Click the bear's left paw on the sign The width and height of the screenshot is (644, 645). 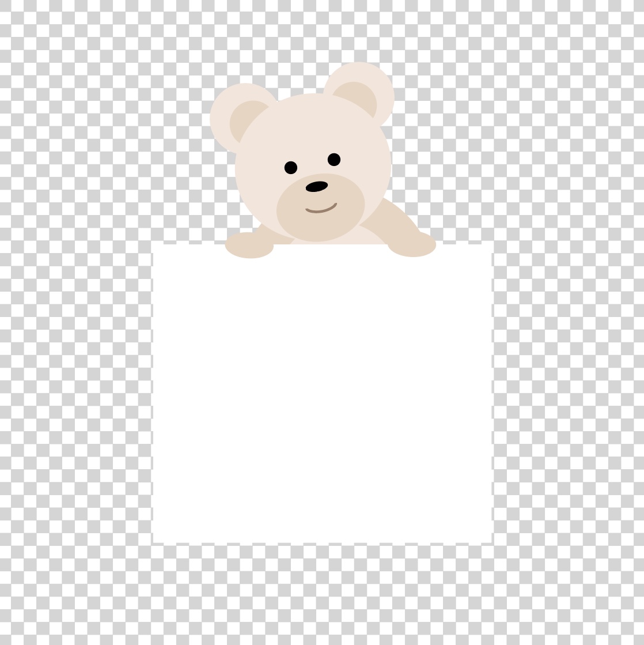(x=249, y=246)
